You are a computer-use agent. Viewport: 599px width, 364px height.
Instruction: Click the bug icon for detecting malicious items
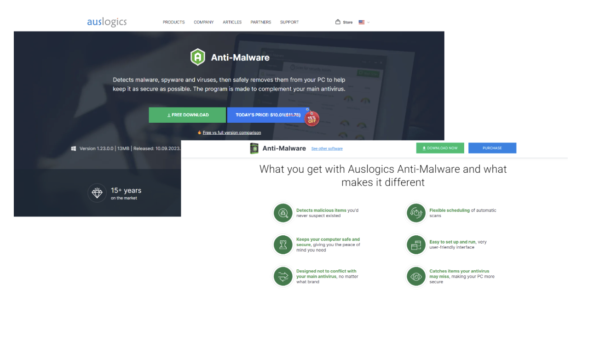click(x=283, y=213)
